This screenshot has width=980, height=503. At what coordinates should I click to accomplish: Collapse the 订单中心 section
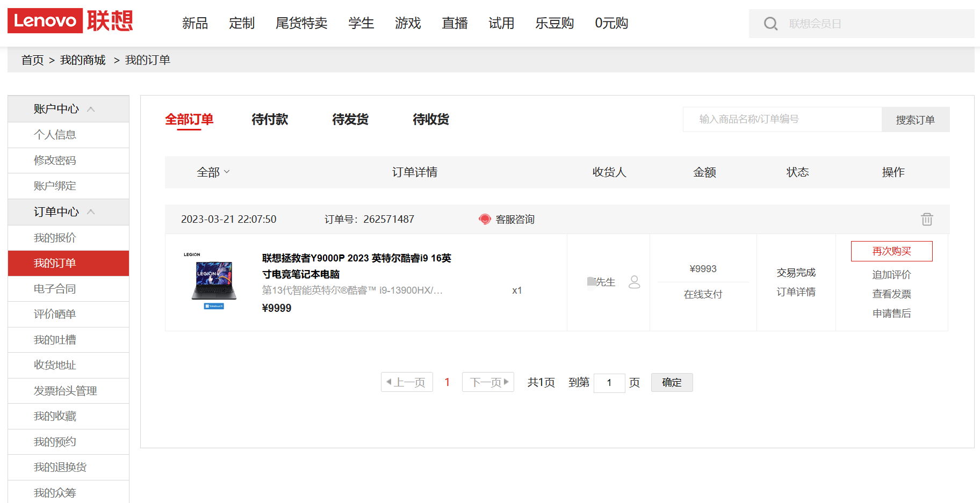(x=91, y=212)
